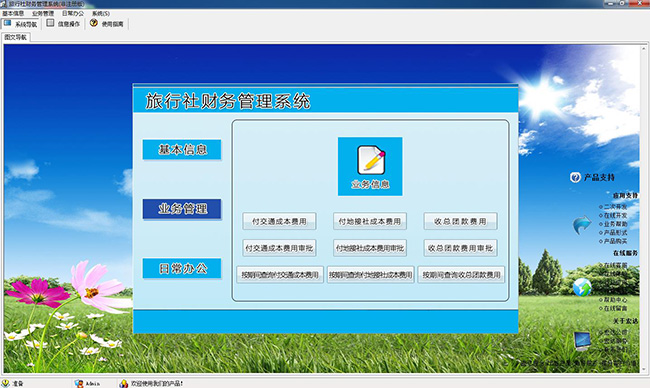Click the Admin user icon in status bar
The image size is (650, 388).
click(78, 383)
